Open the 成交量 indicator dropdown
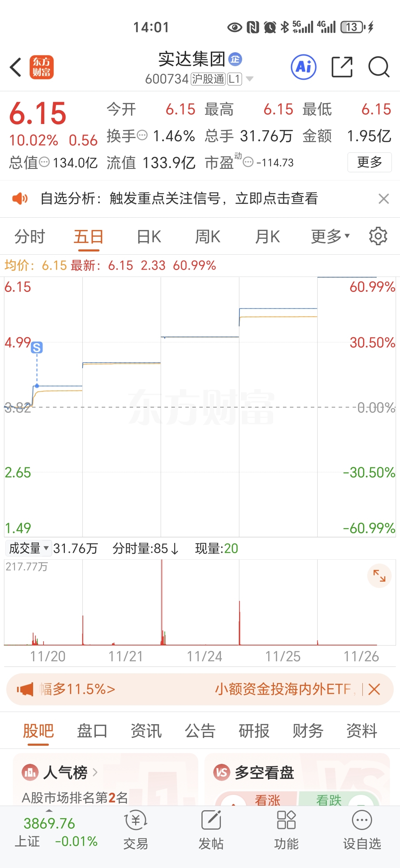Screen dimensions: 400x868 [x=29, y=548]
